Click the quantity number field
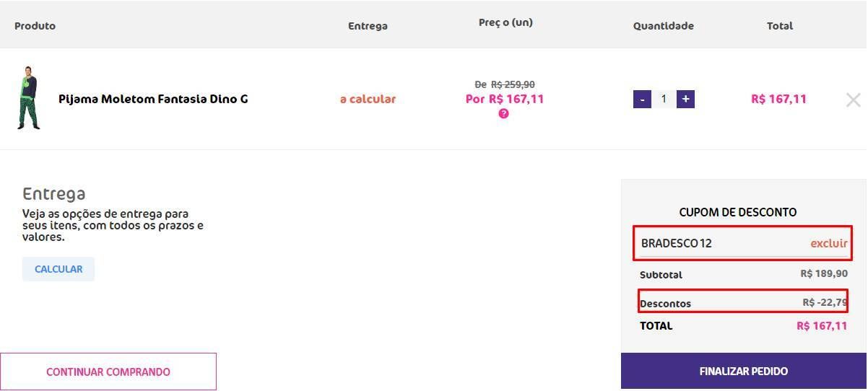The image size is (868, 391). 664,99
